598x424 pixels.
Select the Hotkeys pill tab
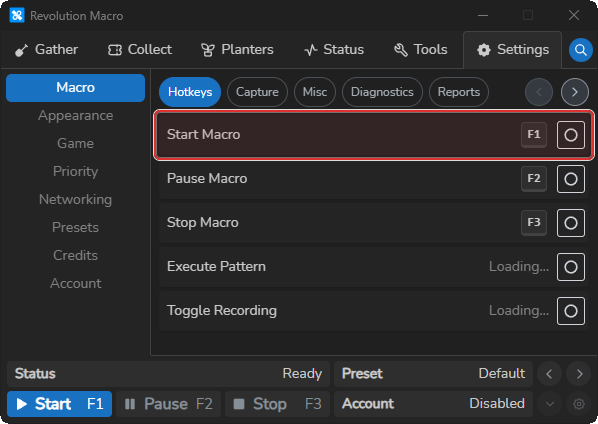pyautogui.click(x=190, y=92)
